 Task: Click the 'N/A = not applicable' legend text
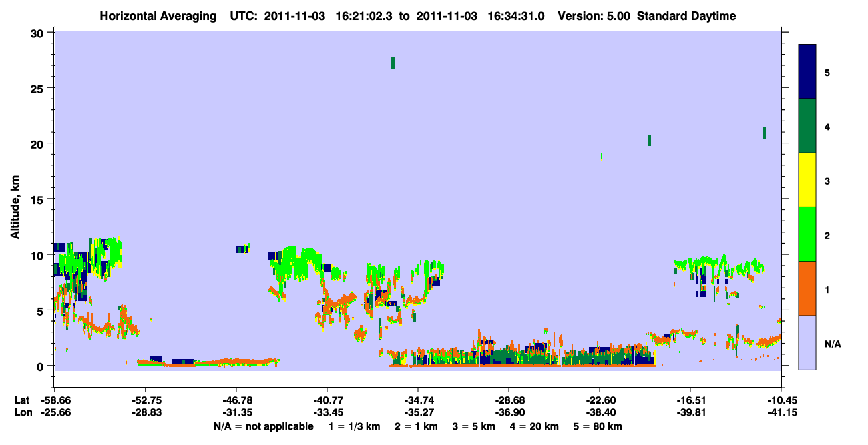(263, 426)
